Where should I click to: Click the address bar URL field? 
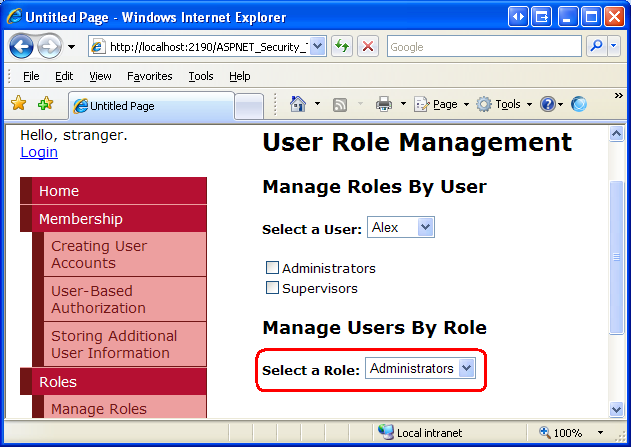(207, 47)
